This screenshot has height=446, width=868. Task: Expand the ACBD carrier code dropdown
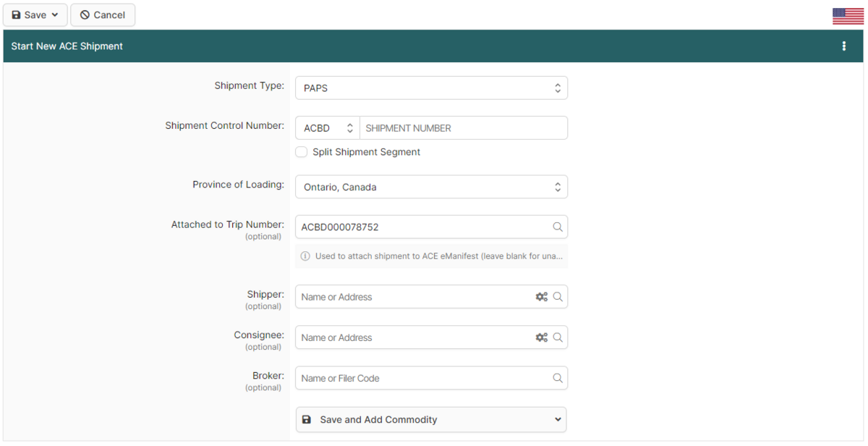(328, 128)
